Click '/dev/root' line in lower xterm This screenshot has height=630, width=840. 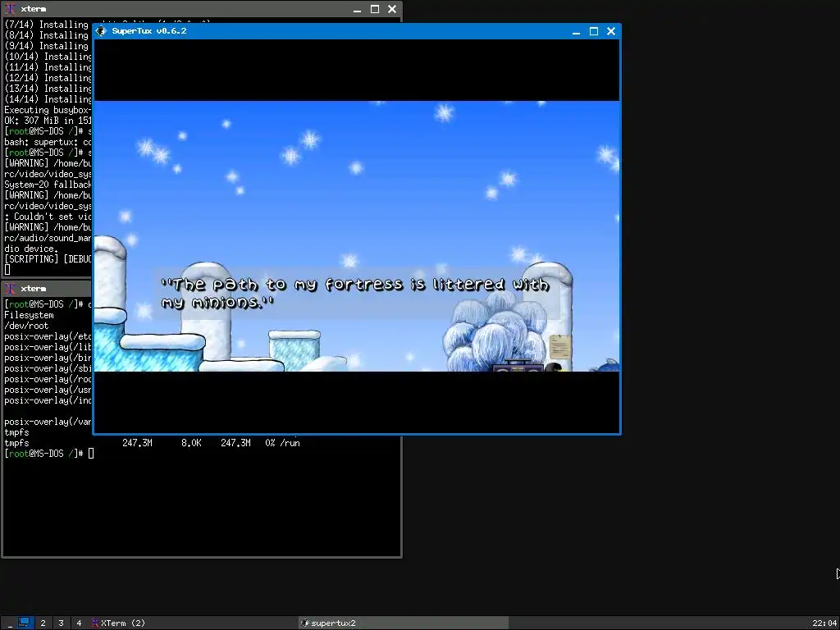(x=26, y=326)
